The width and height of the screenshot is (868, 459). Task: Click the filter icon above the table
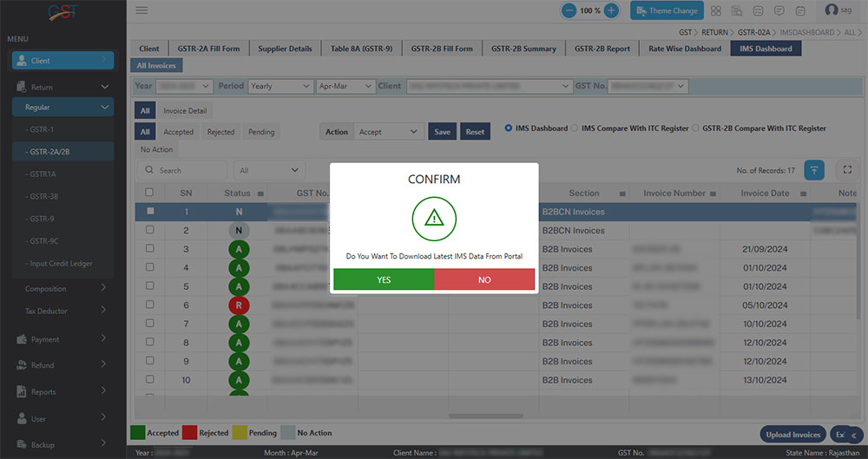pyautogui.click(x=814, y=170)
